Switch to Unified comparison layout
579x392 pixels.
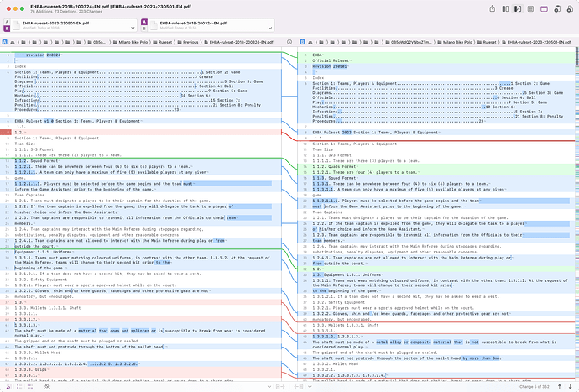coord(530,9)
